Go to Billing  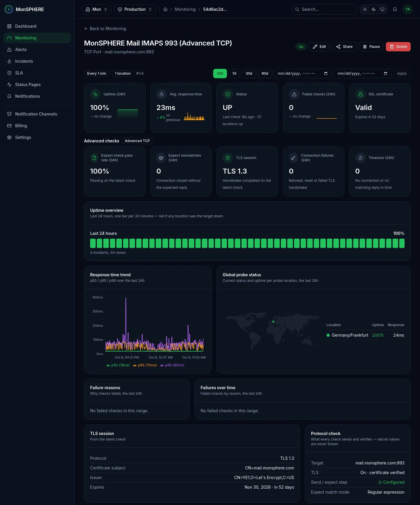37,126
